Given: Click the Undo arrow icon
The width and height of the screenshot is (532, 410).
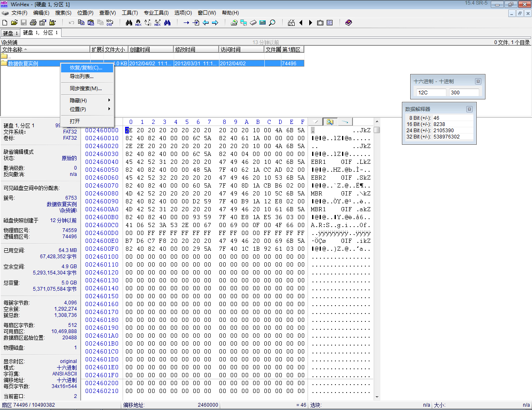Looking at the screenshot, I should pos(71,22).
